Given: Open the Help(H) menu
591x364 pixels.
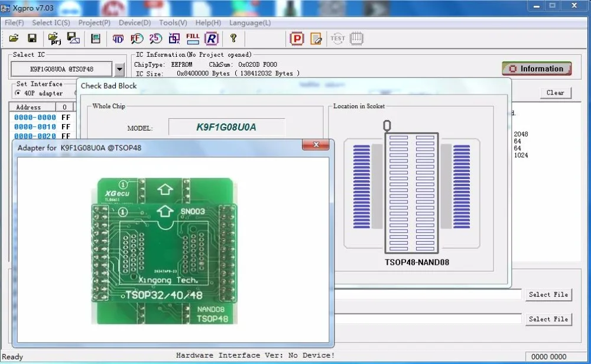Looking at the screenshot, I should [x=208, y=23].
